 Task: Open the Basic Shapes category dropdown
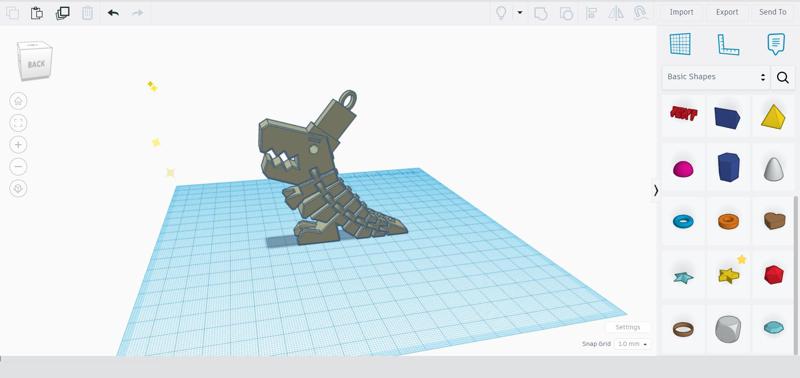(716, 77)
